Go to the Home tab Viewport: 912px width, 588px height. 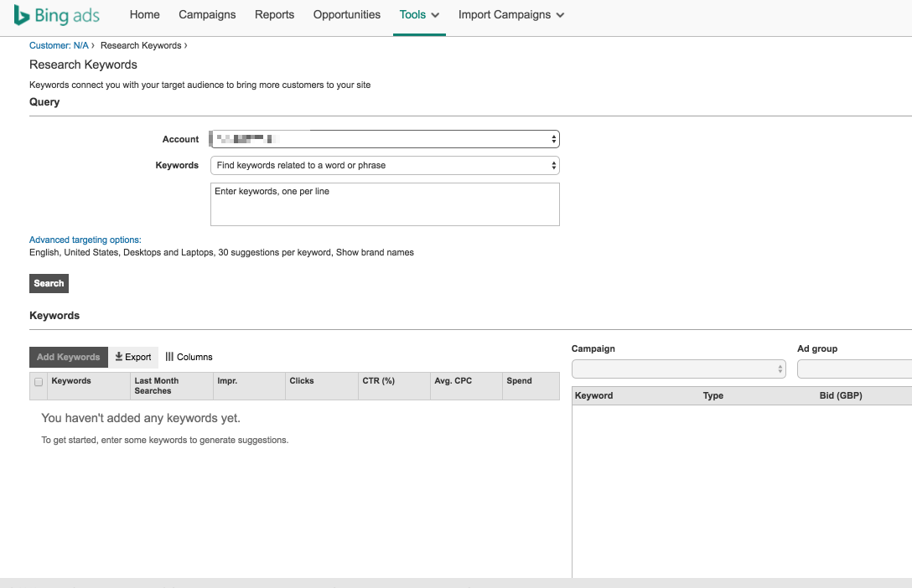[x=145, y=15]
